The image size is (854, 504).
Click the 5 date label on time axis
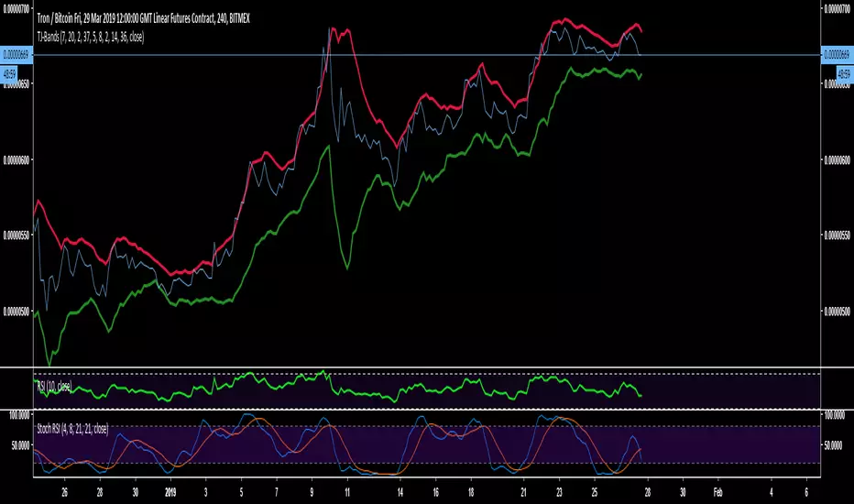[241, 492]
